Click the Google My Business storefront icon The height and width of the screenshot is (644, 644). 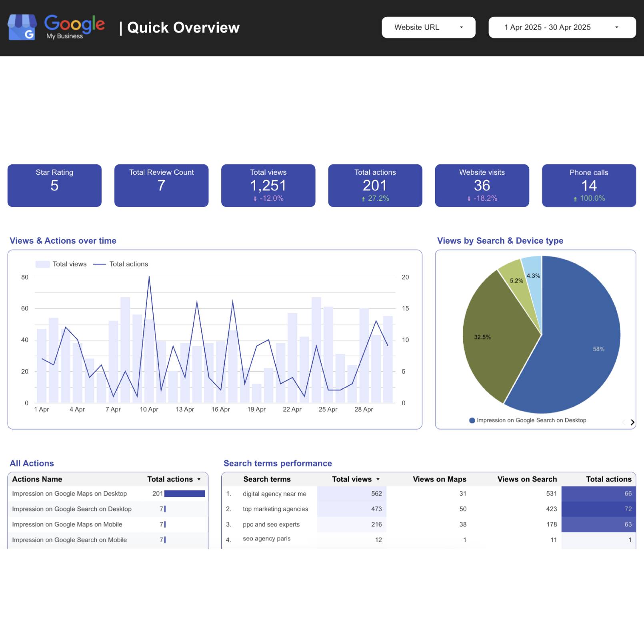pyautogui.click(x=22, y=27)
